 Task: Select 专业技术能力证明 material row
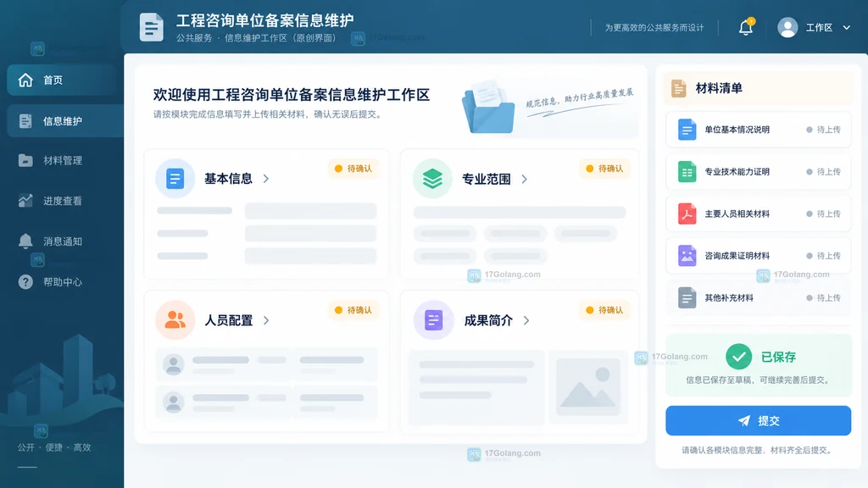click(x=758, y=171)
